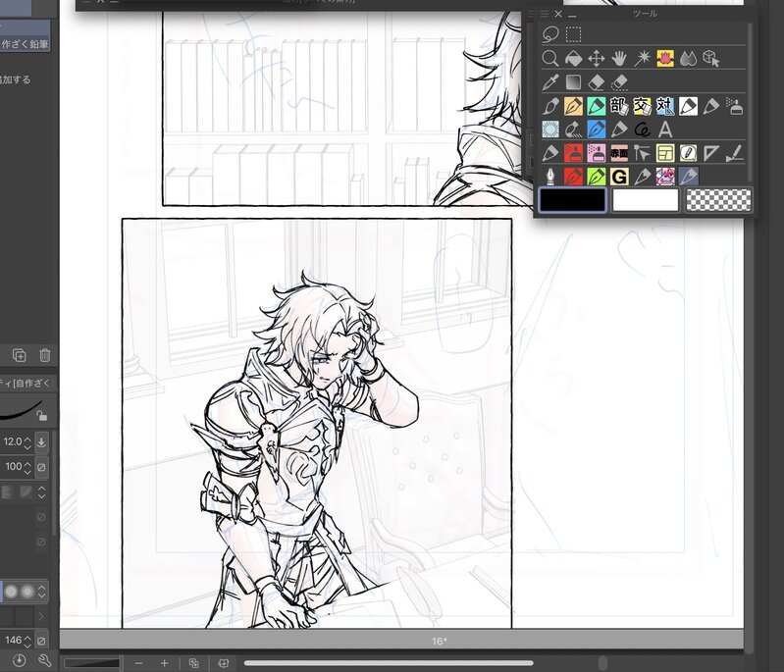Select the Auto select magic wand
This screenshot has width=784, height=672.
(642, 59)
